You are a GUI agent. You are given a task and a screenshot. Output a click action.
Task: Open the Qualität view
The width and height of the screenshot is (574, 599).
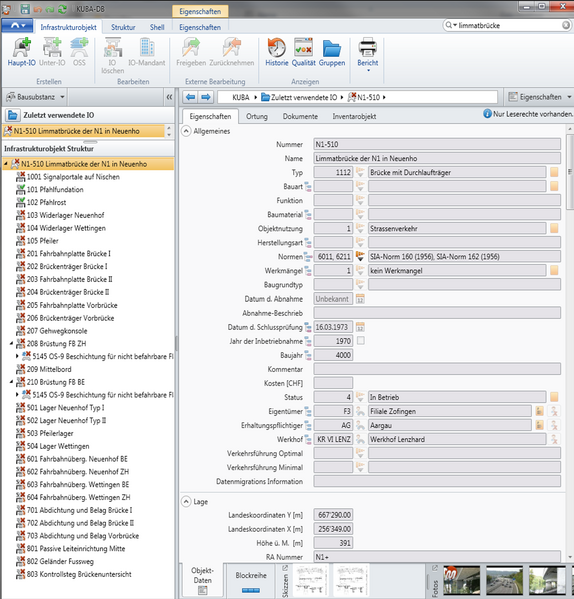click(304, 52)
